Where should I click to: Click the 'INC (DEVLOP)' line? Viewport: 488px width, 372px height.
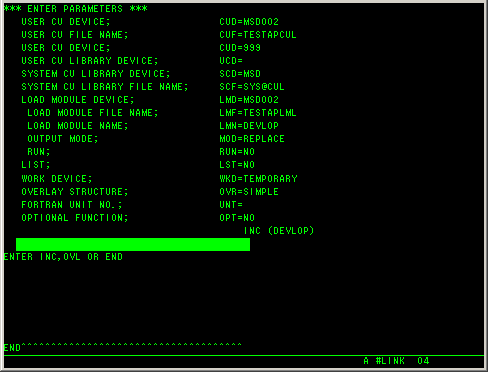pyautogui.click(x=279, y=231)
